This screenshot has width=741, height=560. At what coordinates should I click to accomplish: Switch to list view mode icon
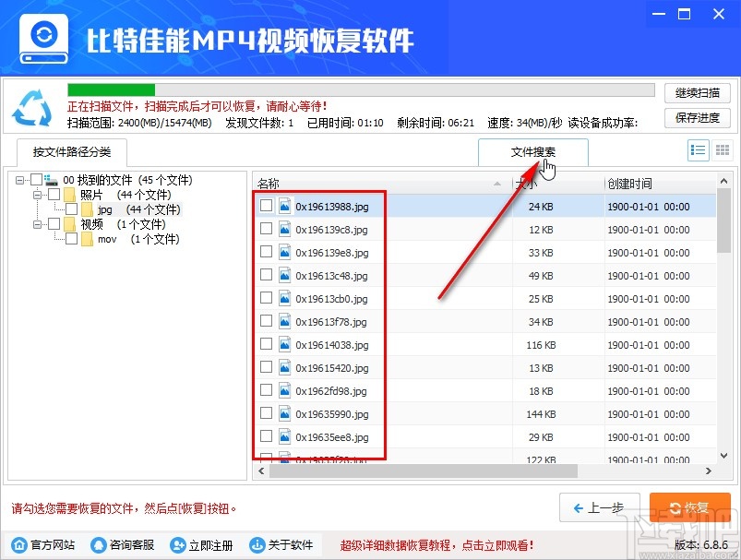tap(698, 150)
